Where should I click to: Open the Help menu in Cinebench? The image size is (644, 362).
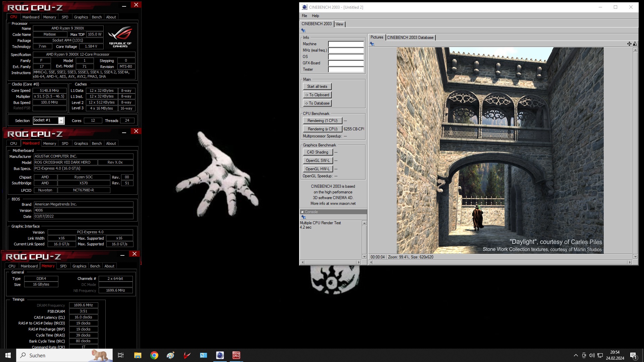pyautogui.click(x=315, y=16)
